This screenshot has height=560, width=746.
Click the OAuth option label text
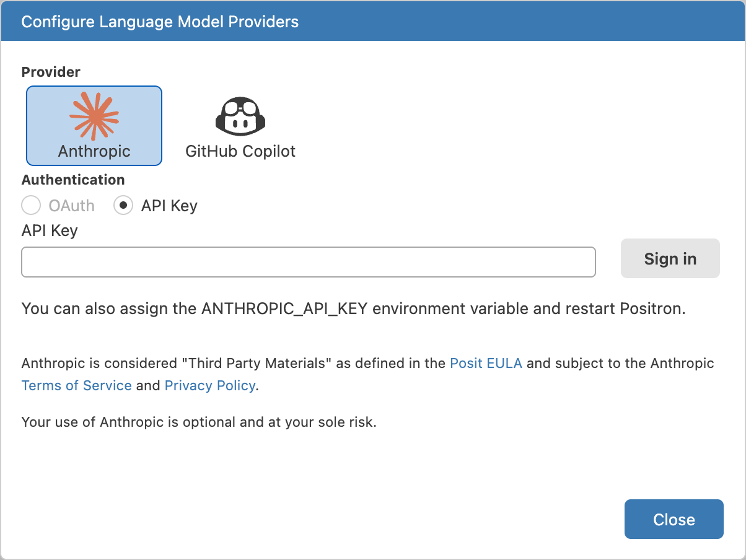(72, 206)
